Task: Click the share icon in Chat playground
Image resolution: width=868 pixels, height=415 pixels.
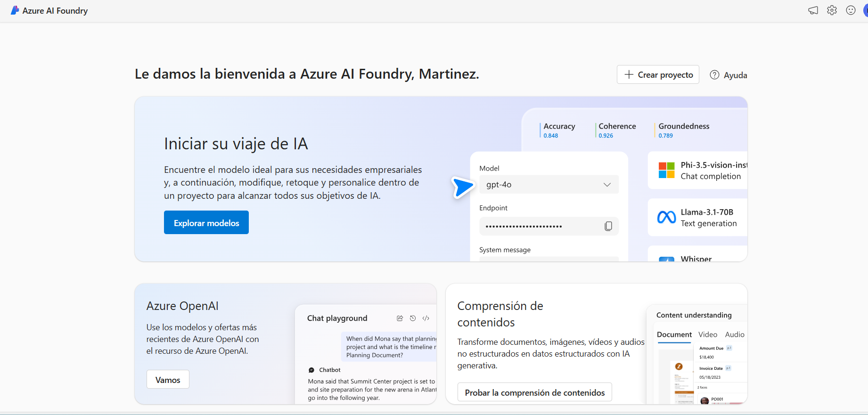Action: 400,318
